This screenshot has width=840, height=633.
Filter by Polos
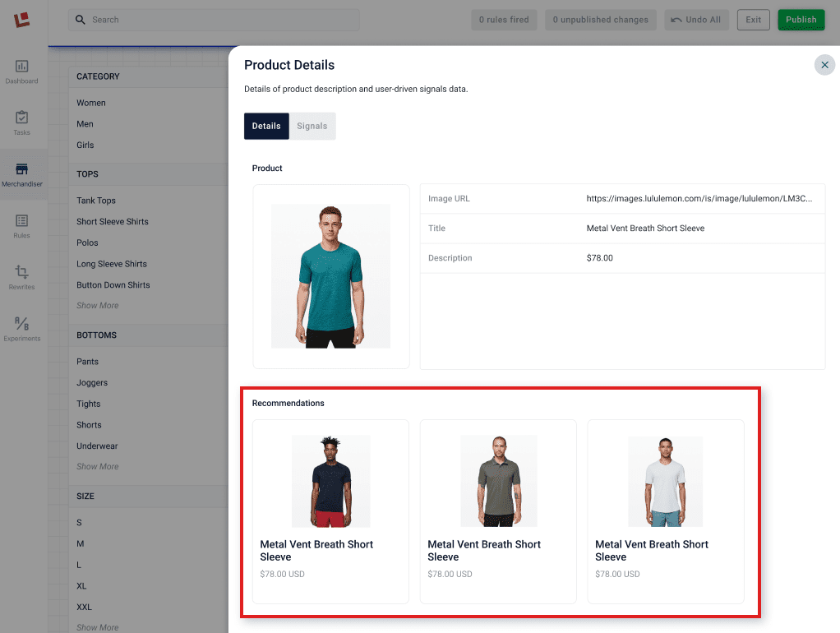click(x=87, y=243)
